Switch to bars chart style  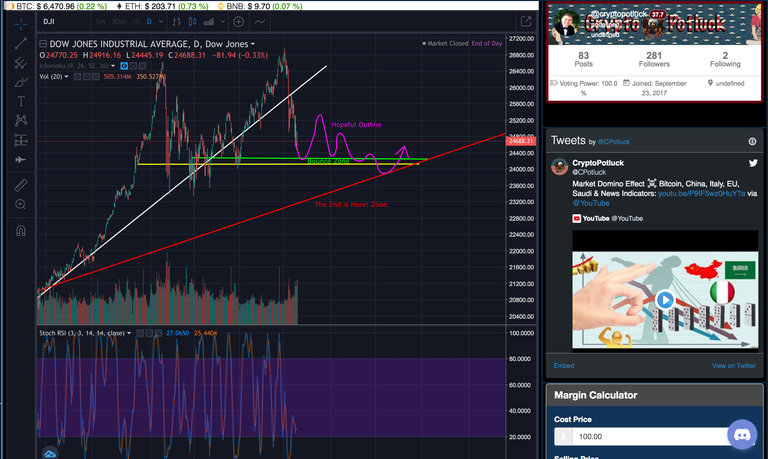coord(177,22)
